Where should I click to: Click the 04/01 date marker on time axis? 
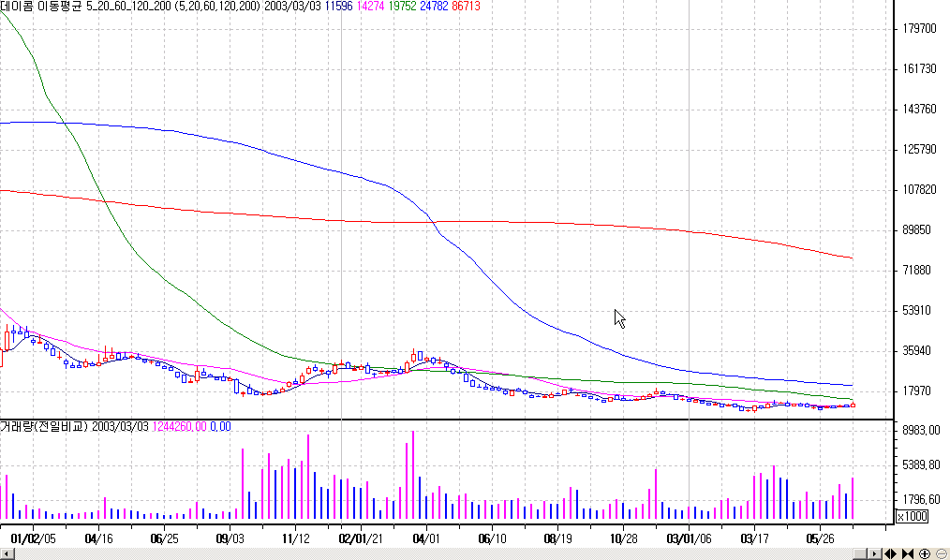(x=426, y=538)
